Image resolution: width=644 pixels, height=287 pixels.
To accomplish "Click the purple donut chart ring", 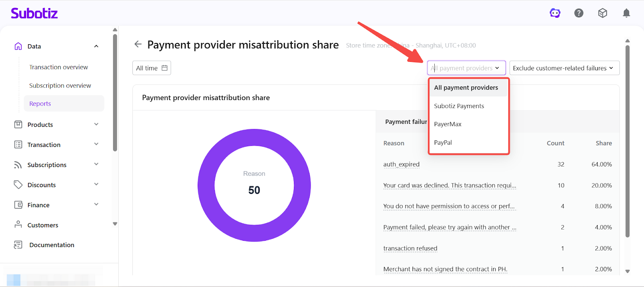I will [x=206, y=185].
